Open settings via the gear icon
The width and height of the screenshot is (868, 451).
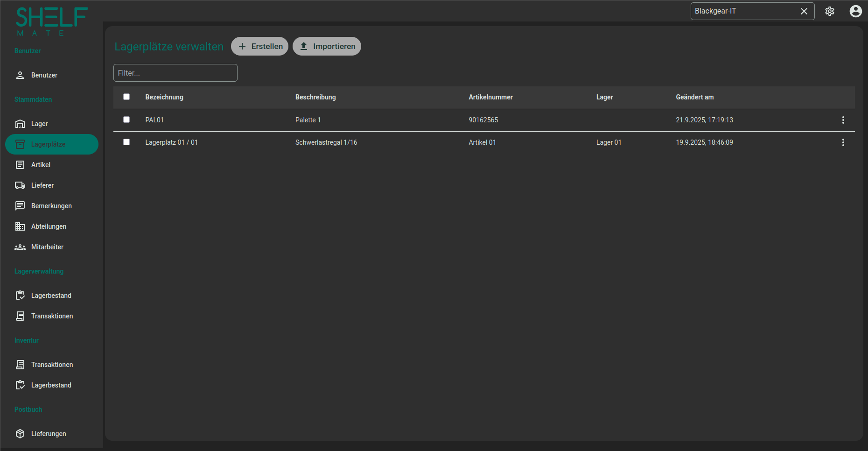click(x=829, y=11)
